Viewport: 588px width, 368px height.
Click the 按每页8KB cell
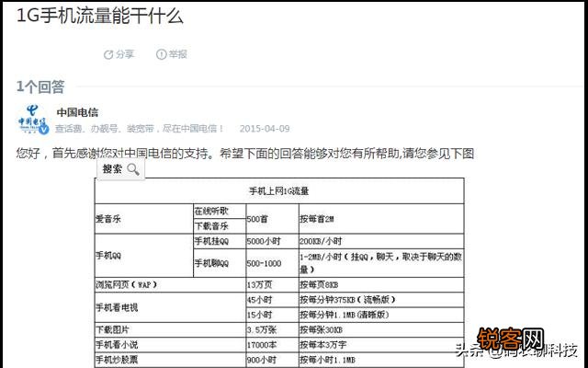(381, 285)
